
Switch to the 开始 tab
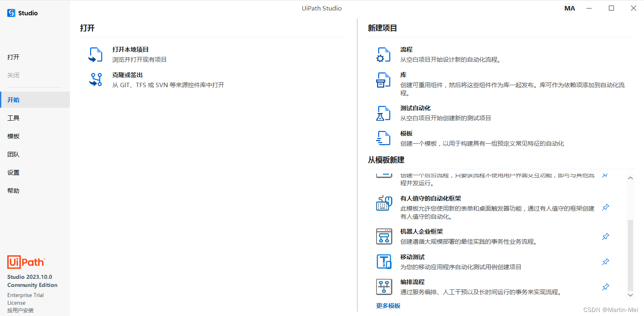click(x=35, y=100)
